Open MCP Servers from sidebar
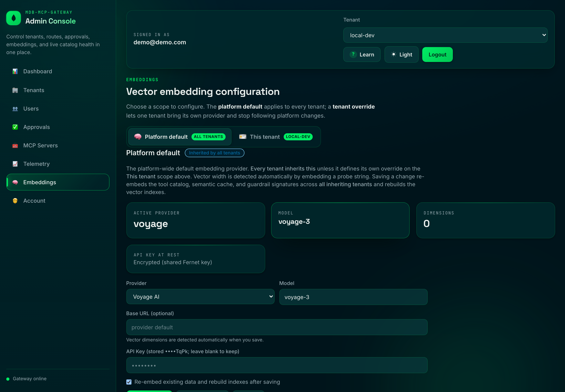The width and height of the screenshot is (565, 392). click(58, 145)
